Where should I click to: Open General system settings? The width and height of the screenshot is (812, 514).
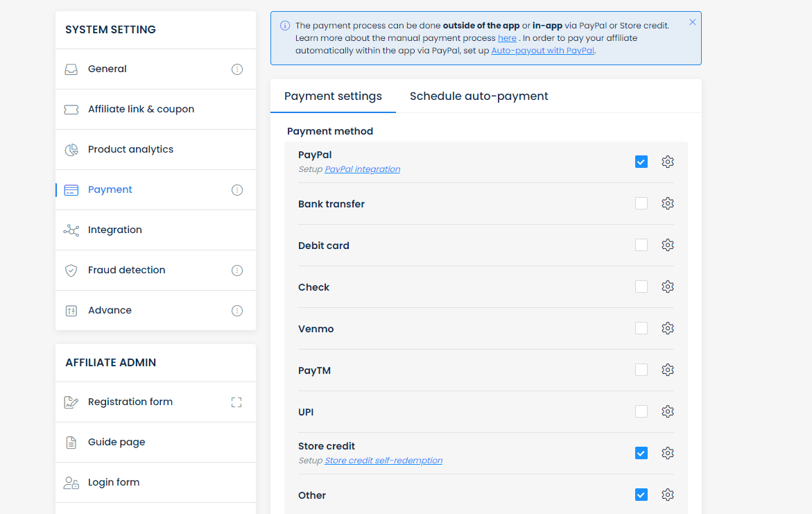pos(155,69)
